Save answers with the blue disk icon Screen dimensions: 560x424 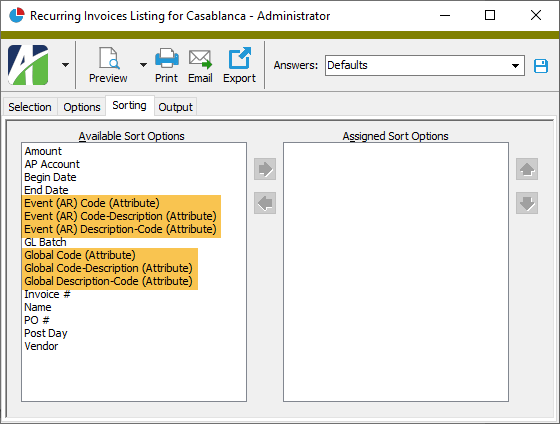[x=541, y=66]
